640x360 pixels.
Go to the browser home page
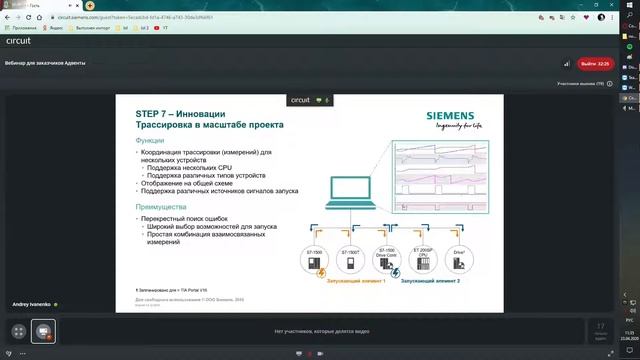point(39,18)
